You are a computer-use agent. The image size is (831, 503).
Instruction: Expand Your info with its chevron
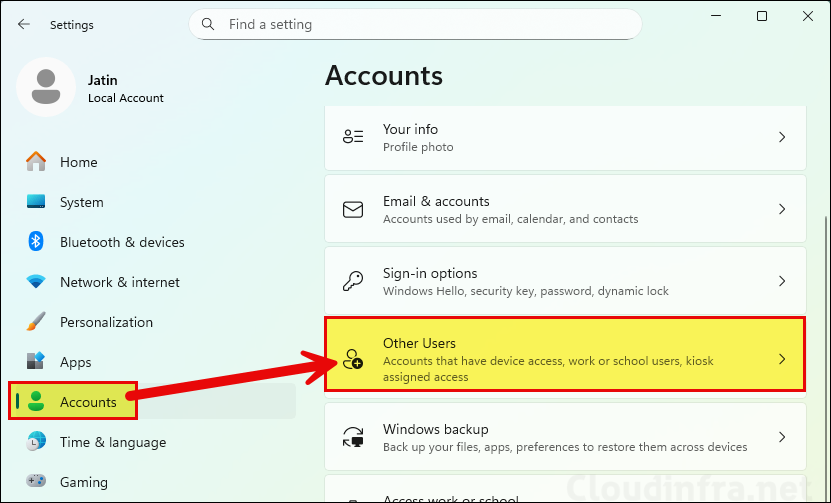click(x=782, y=137)
